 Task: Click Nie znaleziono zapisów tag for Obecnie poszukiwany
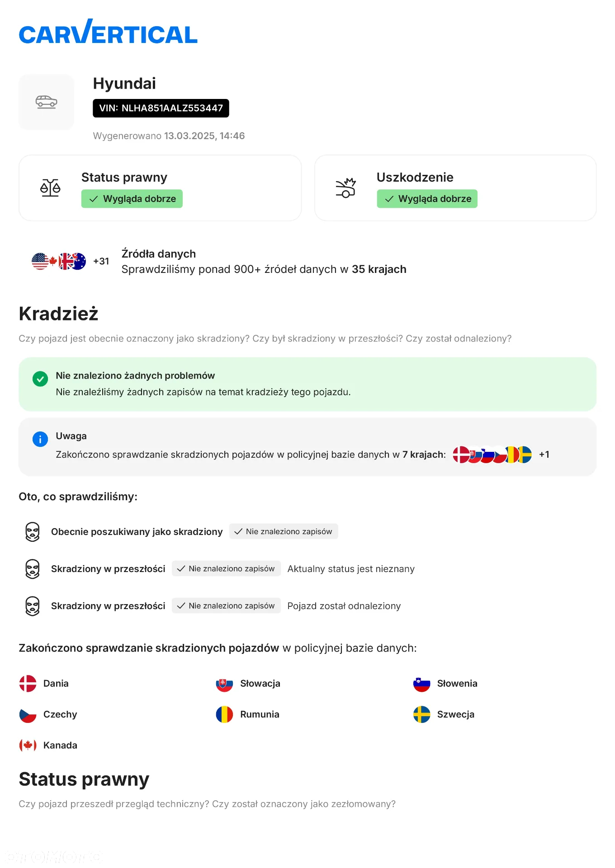(284, 531)
